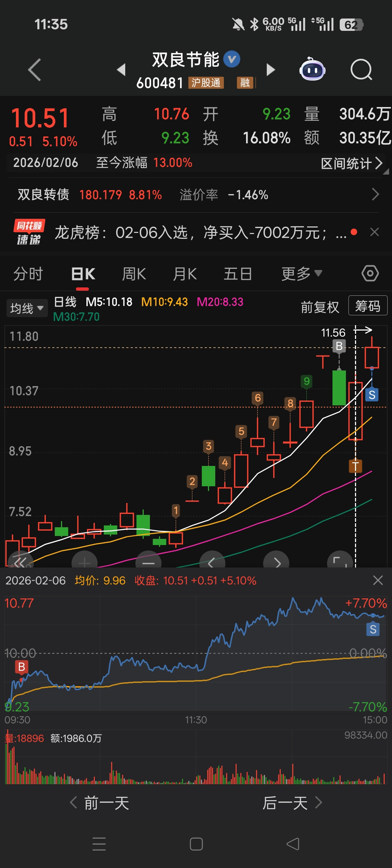Expand chart to fullscreen icon
The height and width of the screenshot is (868, 392).
(x=340, y=560)
